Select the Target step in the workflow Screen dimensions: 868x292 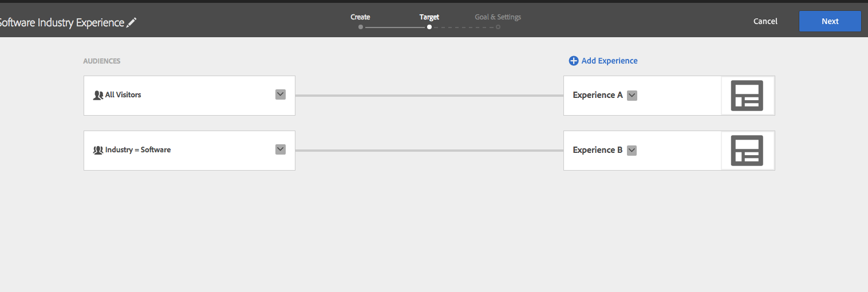[x=429, y=17]
